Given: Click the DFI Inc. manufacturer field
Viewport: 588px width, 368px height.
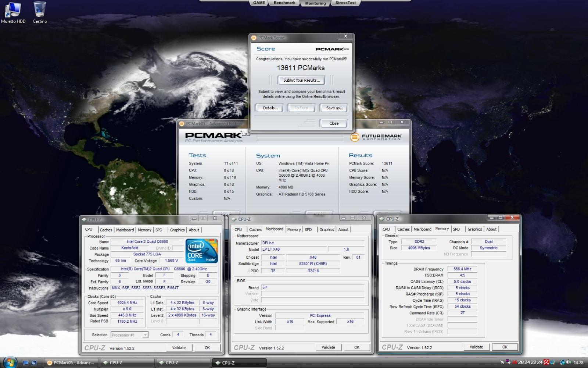Looking at the screenshot, I should [x=312, y=243].
